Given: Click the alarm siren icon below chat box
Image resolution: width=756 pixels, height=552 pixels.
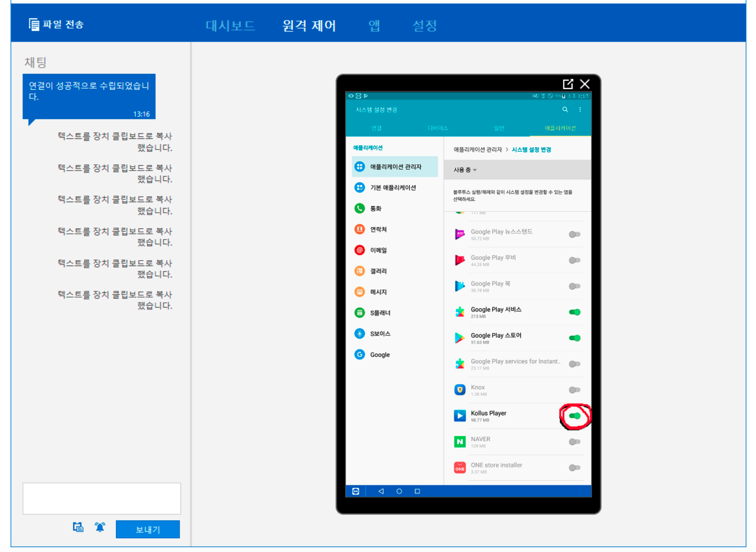Looking at the screenshot, I should (x=100, y=527).
